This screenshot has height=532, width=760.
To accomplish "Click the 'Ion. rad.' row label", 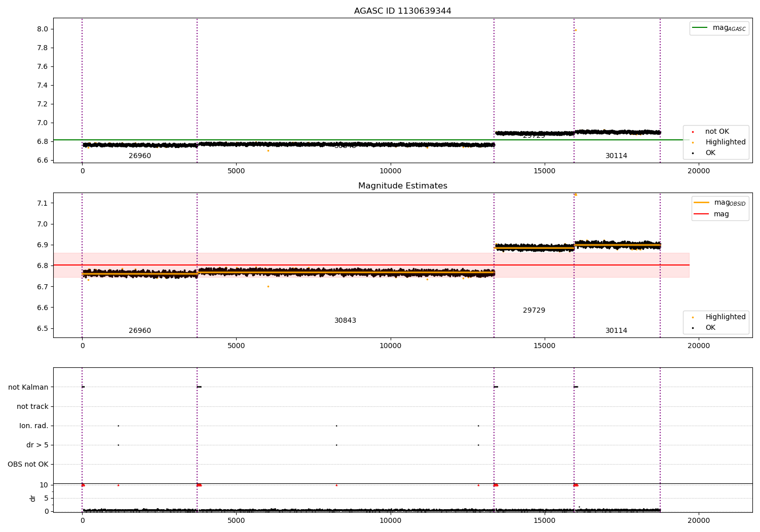I will pos(34,426).
